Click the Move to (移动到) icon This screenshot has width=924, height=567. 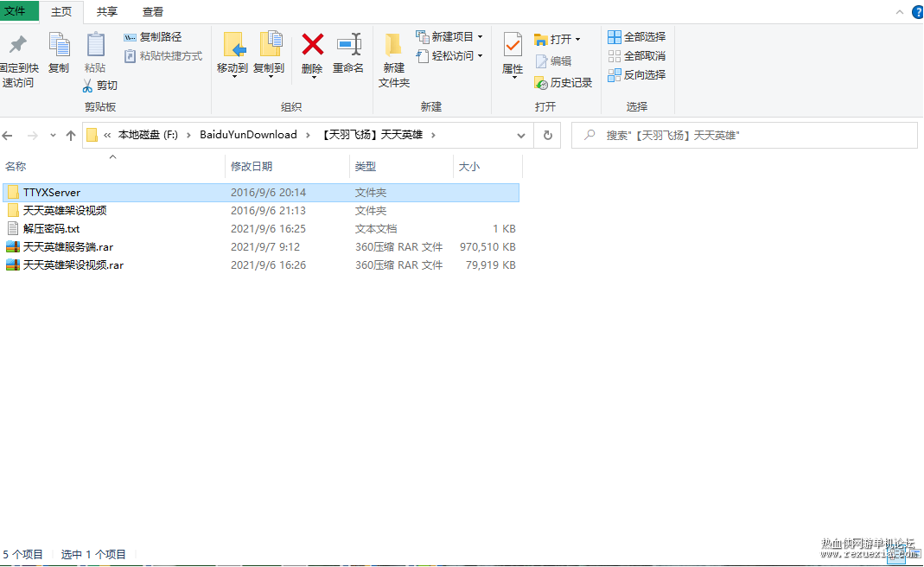[x=233, y=45]
